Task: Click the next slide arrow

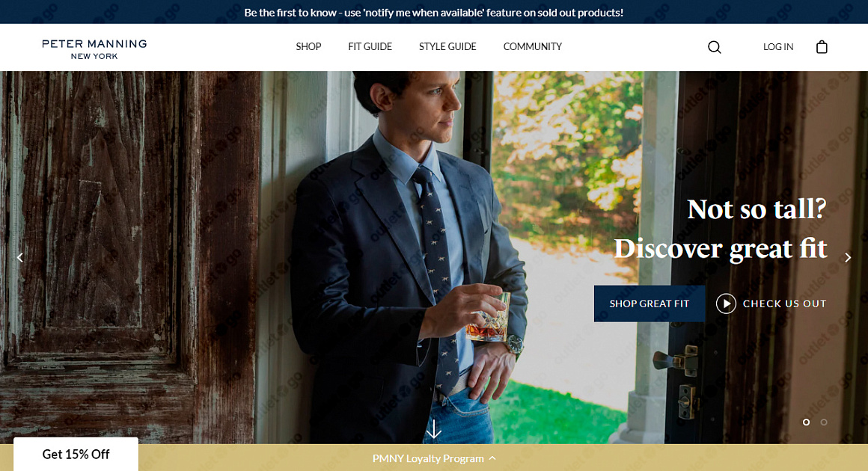Action: [x=848, y=258]
